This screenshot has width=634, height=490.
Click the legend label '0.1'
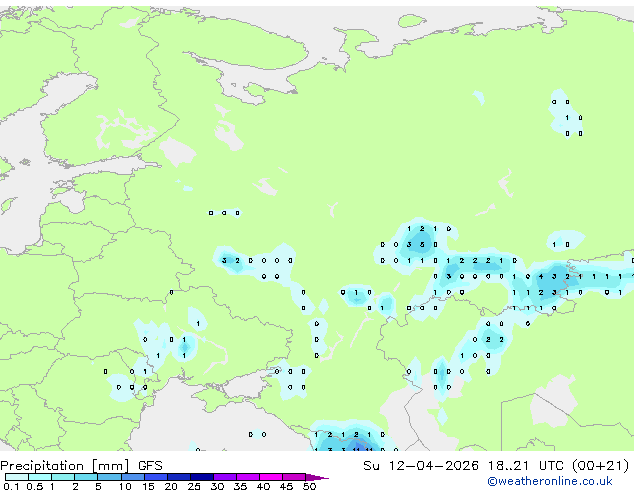tap(11, 486)
